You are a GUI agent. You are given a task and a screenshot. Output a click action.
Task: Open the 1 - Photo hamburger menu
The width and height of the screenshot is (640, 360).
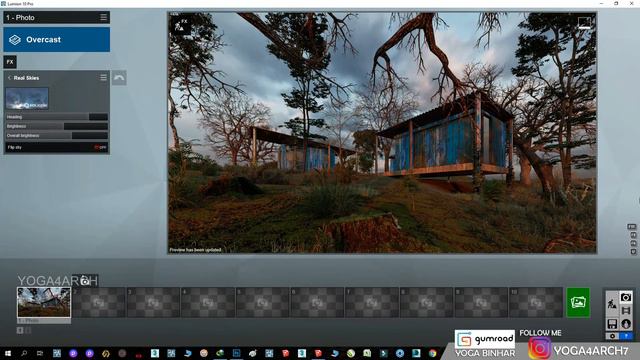pos(103,17)
